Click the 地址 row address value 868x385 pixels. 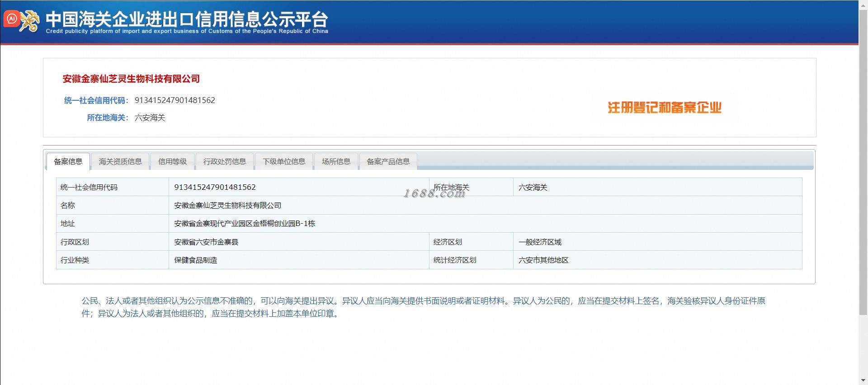[245, 223]
